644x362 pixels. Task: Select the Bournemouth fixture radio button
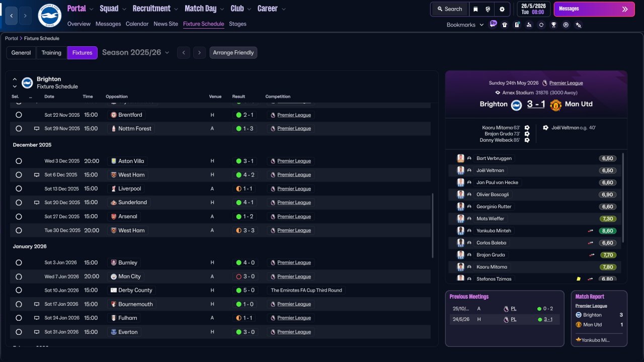pyautogui.click(x=19, y=304)
